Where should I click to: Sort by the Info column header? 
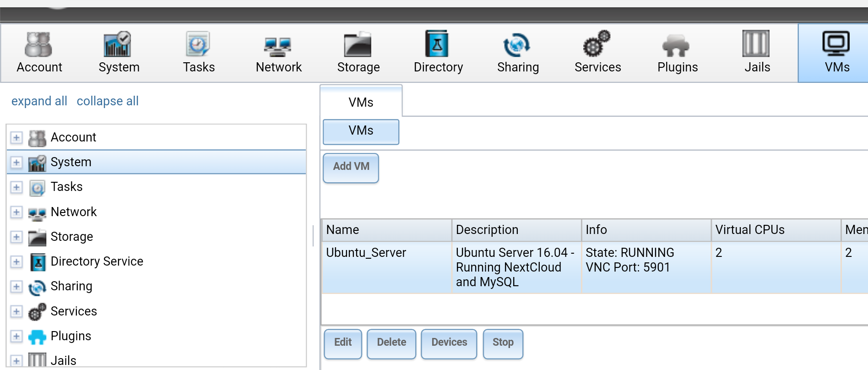[x=646, y=230]
